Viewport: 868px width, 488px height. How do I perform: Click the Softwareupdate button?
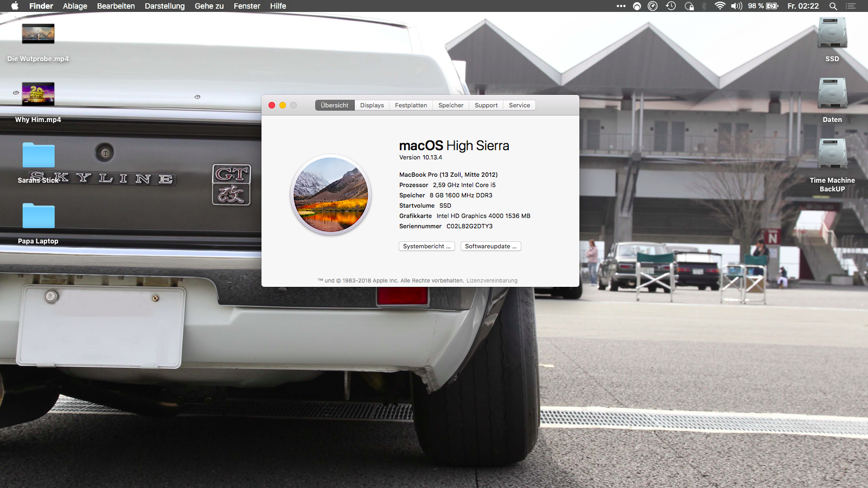[491, 246]
